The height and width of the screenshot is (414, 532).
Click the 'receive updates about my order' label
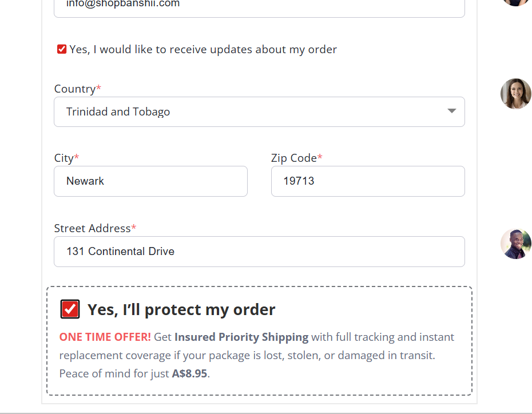point(203,50)
